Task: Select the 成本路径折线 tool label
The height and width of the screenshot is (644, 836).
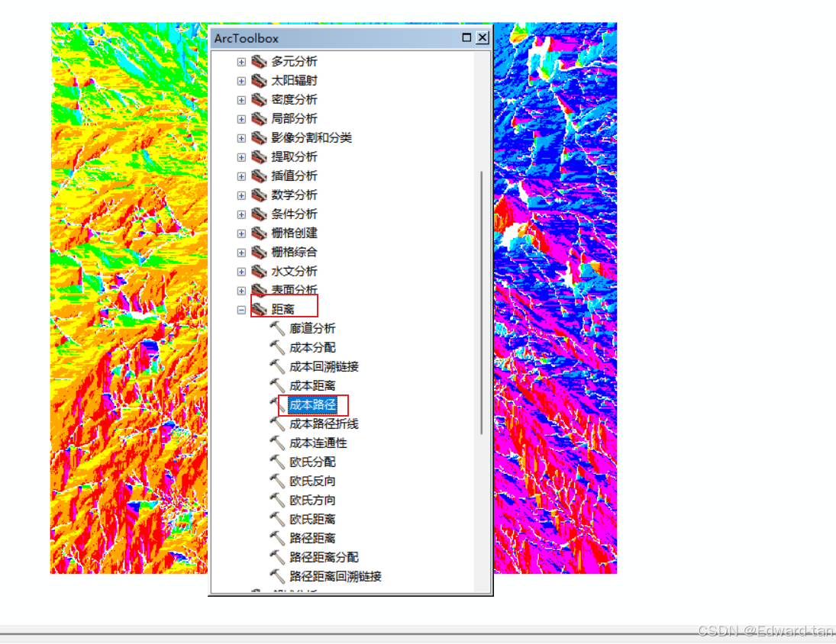Action: pyautogui.click(x=324, y=424)
